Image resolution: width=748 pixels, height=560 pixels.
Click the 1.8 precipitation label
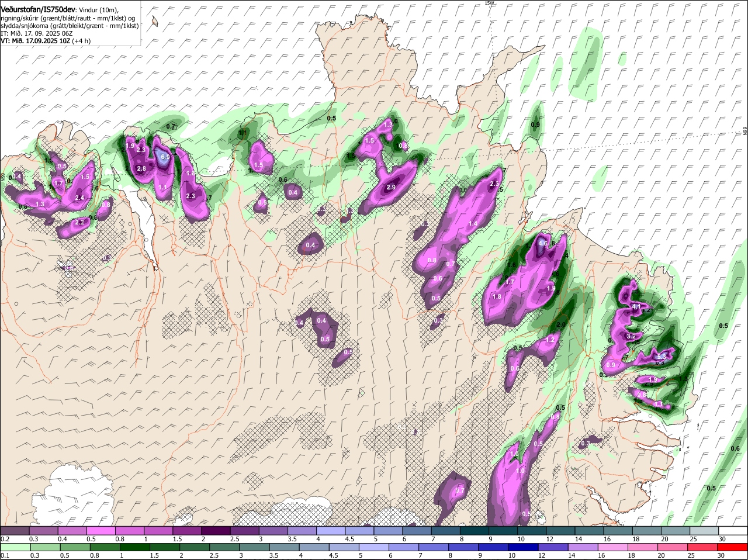click(x=497, y=296)
